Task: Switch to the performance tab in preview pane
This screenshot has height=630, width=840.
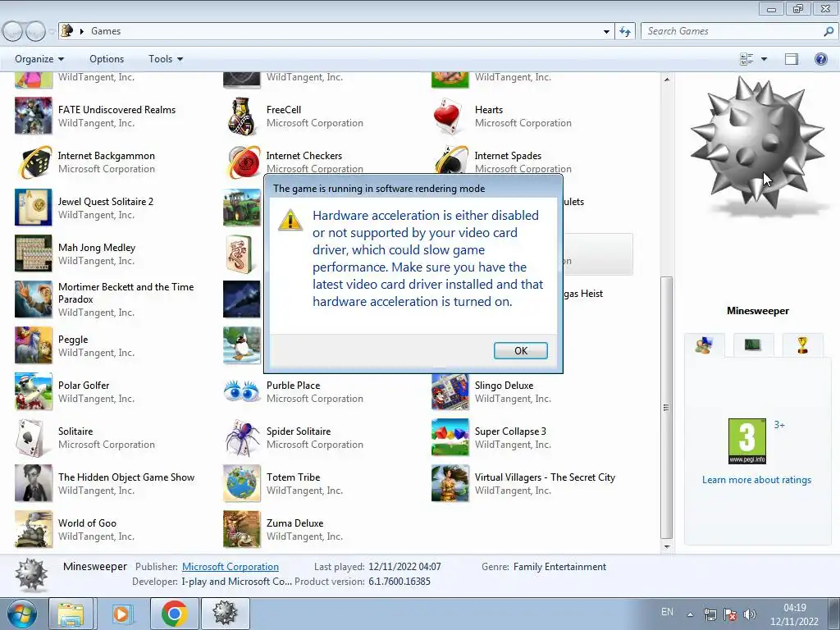Action: [753, 345]
